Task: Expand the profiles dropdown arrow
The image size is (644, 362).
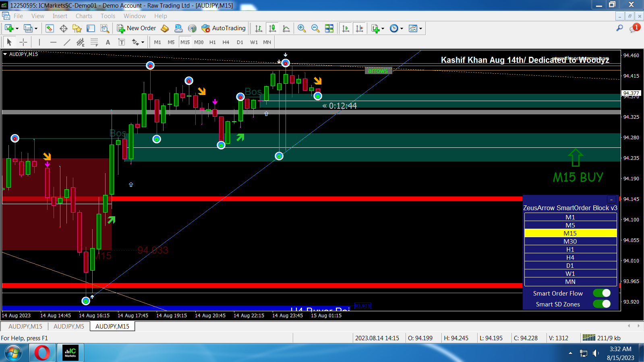Action: [x=36, y=29]
